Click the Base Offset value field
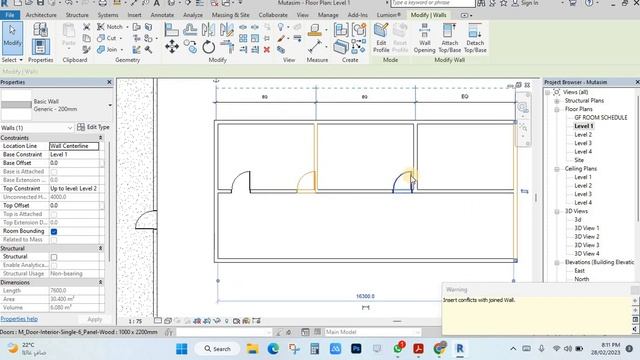 click(x=74, y=163)
